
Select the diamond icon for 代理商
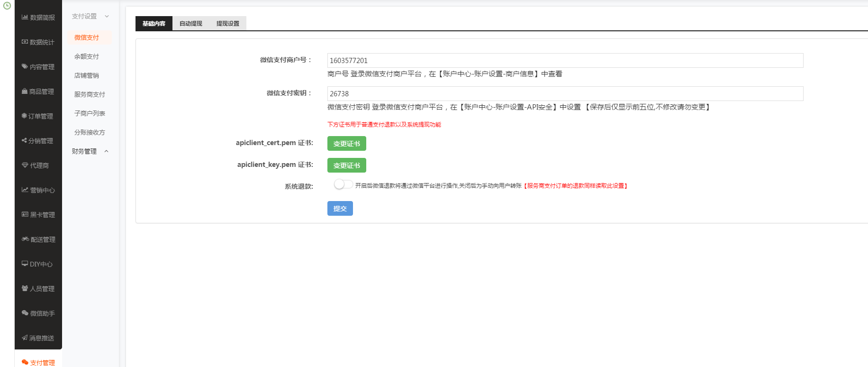click(25, 165)
